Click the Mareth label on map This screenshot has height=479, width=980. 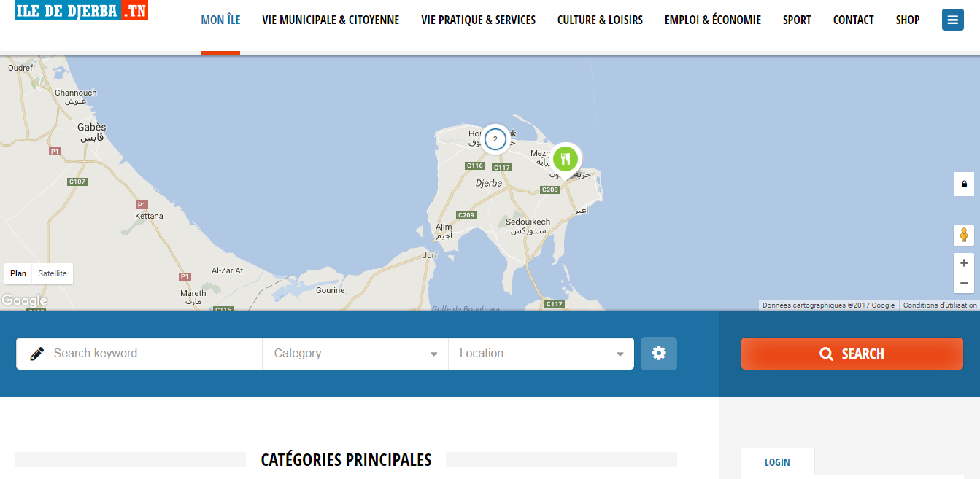click(193, 293)
